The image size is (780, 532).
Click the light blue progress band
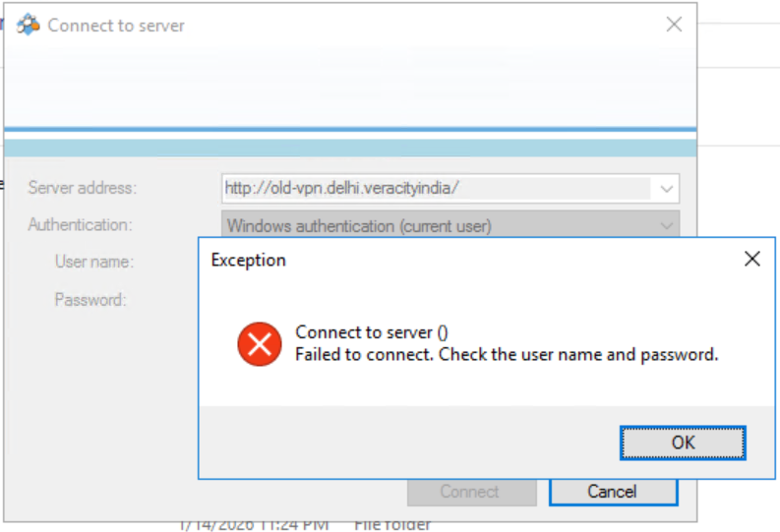point(349,148)
